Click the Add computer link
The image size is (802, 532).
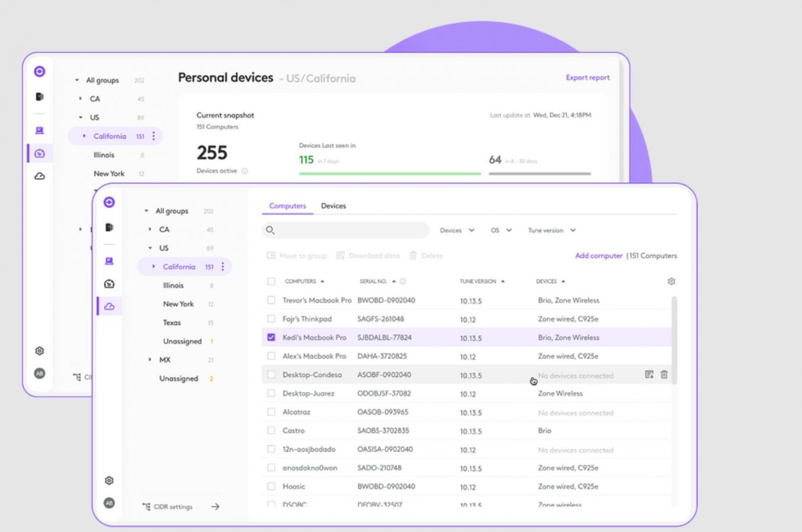click(599, 256)
